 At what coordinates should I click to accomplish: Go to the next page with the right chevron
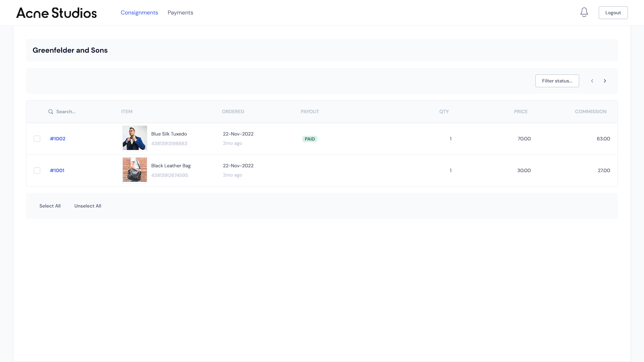tap(605, 81)
